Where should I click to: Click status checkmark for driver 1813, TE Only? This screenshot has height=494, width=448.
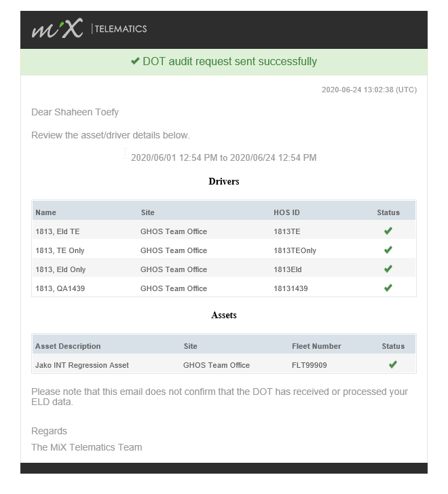[x=388, y=250]
